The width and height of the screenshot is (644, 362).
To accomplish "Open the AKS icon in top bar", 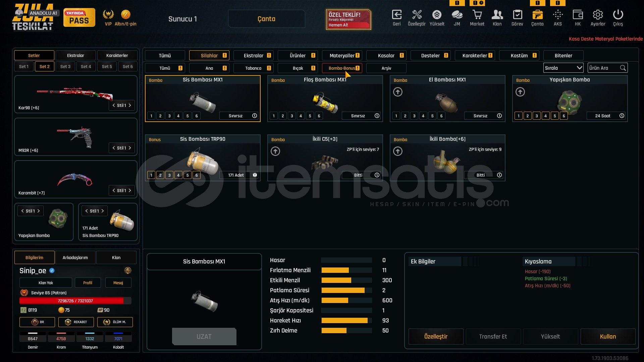I will (x=557, y=15).
